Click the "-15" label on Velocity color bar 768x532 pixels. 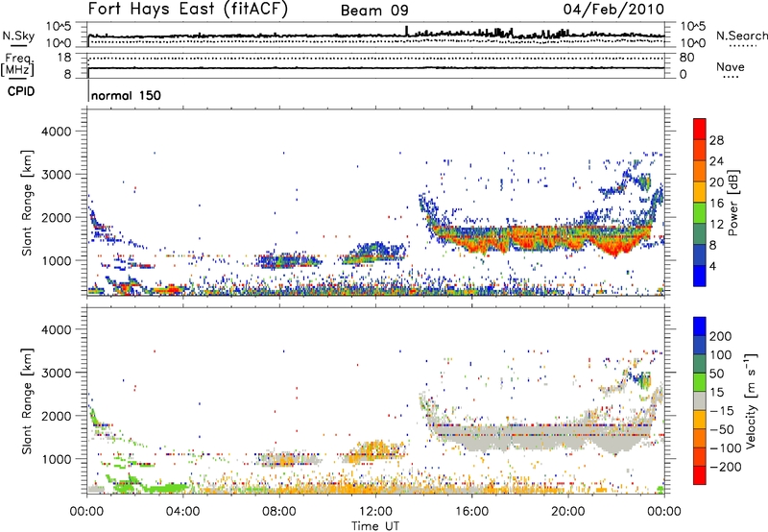pyautogui.click(x=721, y=410)
